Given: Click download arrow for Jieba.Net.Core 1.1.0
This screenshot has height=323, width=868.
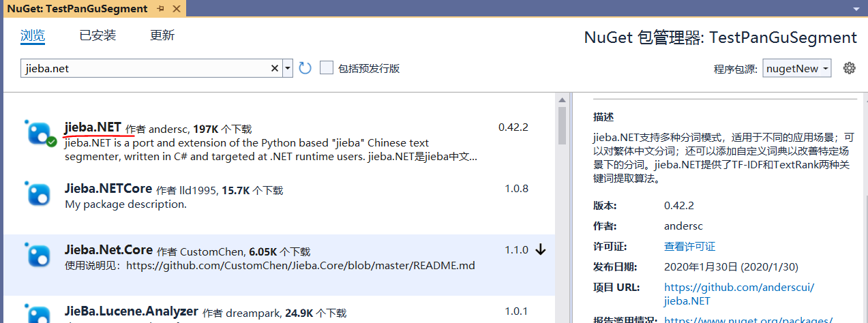Looking at the screenshot, I should click(541, 250).
